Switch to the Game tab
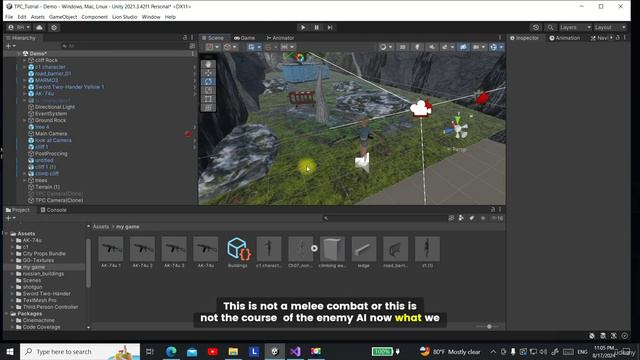 point(244,38)
